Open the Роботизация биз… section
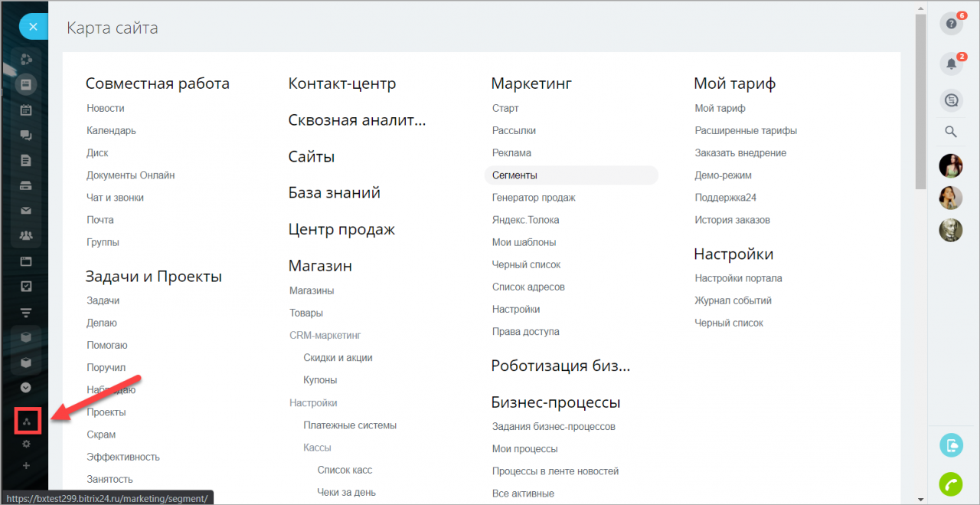980x505 pixels. pos(561,366)
